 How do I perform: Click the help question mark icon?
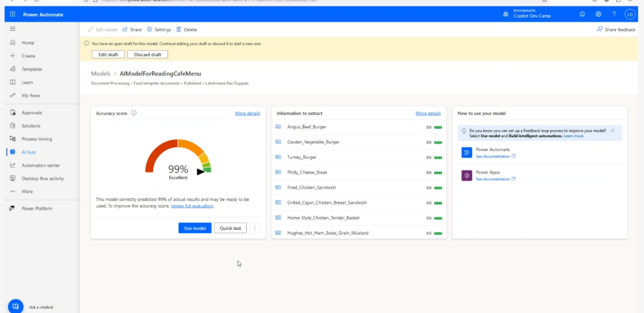[614, 14]
